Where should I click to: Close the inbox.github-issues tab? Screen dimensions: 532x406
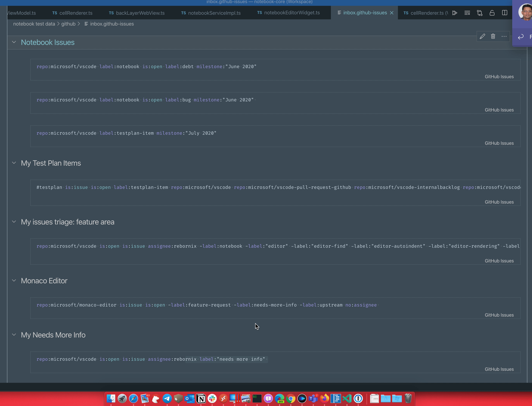tap(392, 13)
